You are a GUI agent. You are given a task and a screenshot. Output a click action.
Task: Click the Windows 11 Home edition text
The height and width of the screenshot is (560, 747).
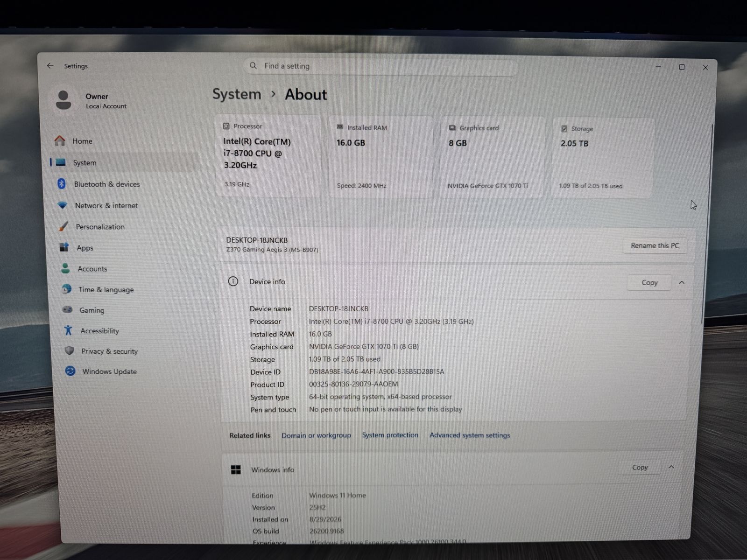point(338,495)
